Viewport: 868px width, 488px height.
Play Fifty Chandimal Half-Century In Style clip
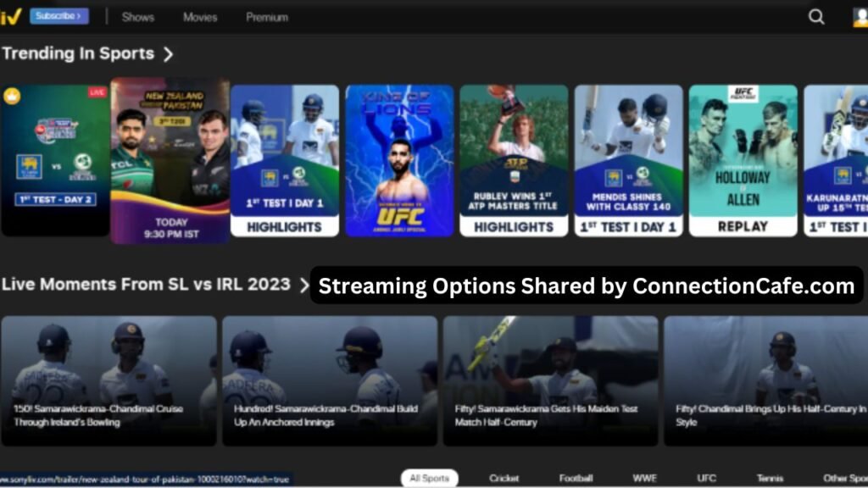(766, 380)
